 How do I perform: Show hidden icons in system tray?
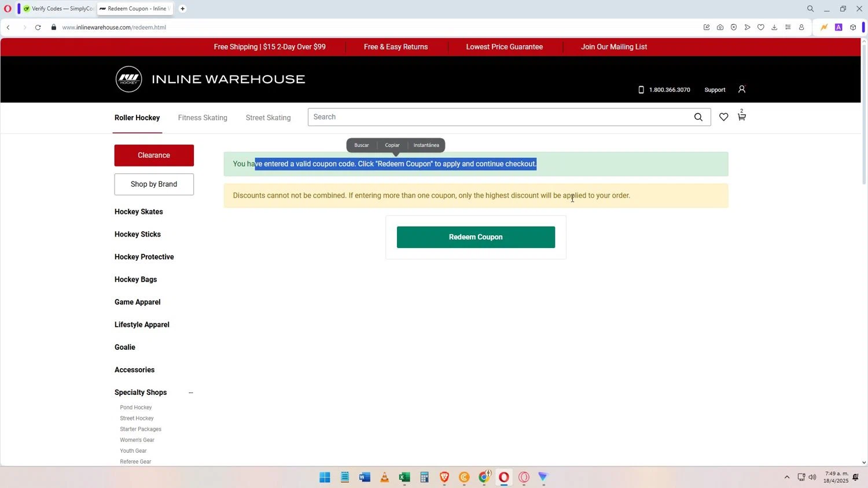click(x=787, y=477)
